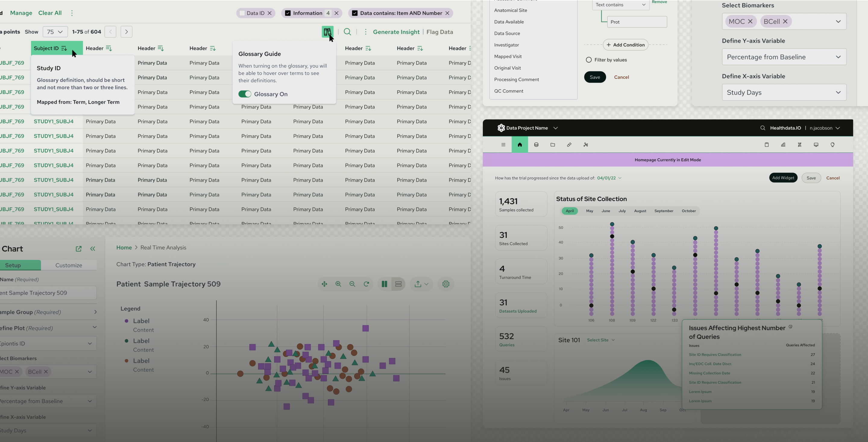Switch to the Customize tab
Image resolution: width=868 pixels, height=442 pixels.
69,265
